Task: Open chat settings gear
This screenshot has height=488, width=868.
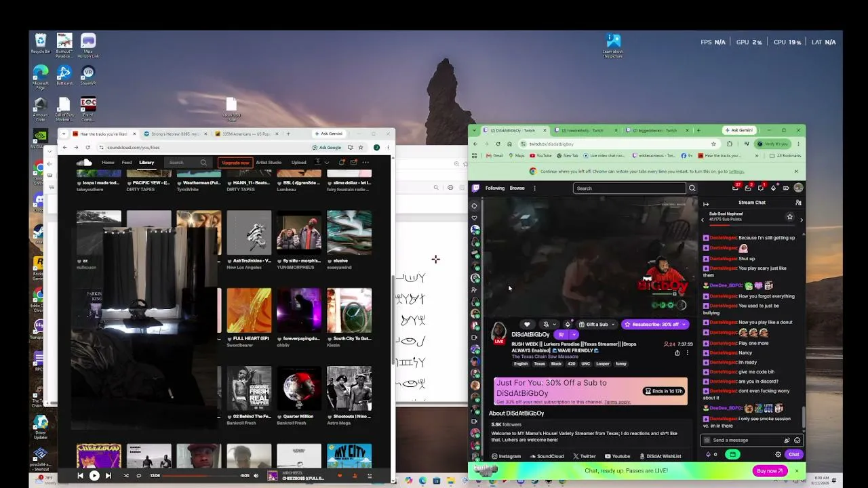Action: [x=778, y=455]
